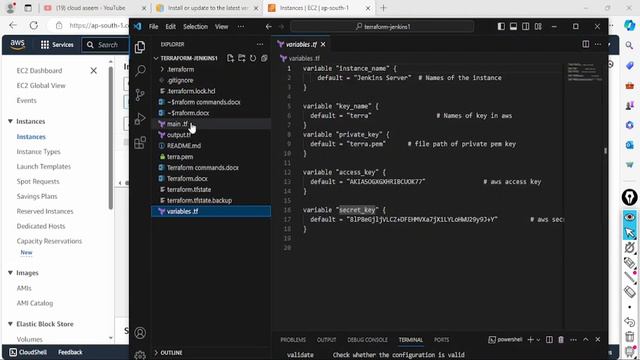The height and width of the screenshot is (360, 640).
Task: Open Instance Types link in AWS
Action: pos(38,151)
